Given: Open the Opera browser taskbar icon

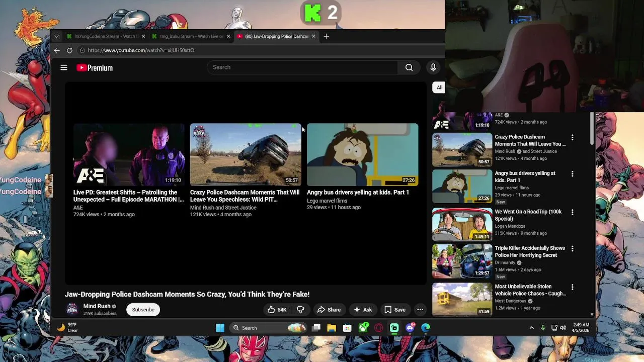Looking at the screenshot, I should [x=379, y=328].
